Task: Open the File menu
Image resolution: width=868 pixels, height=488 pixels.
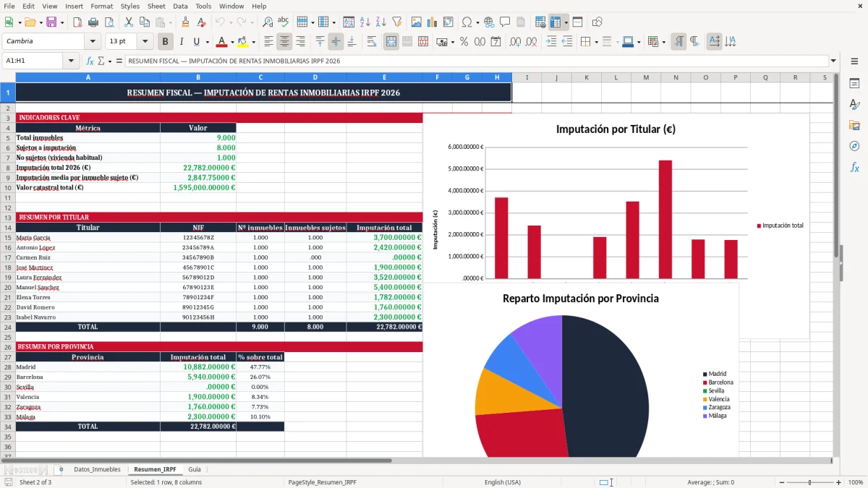Action: point(9,6)
